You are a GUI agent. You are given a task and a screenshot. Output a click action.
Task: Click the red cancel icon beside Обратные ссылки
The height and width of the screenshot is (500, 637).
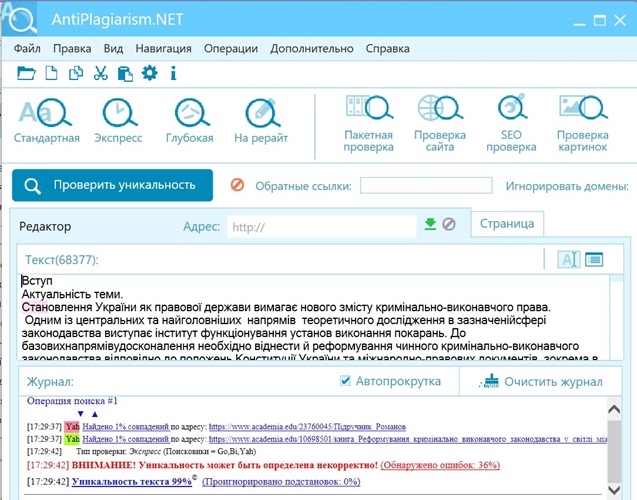237,185
